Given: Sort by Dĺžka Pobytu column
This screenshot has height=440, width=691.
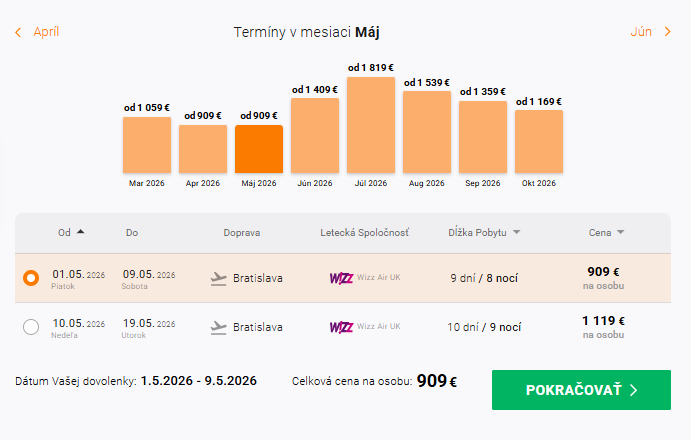Looking at the screenshot, I should pyautogui.click(x=516, y=233).
